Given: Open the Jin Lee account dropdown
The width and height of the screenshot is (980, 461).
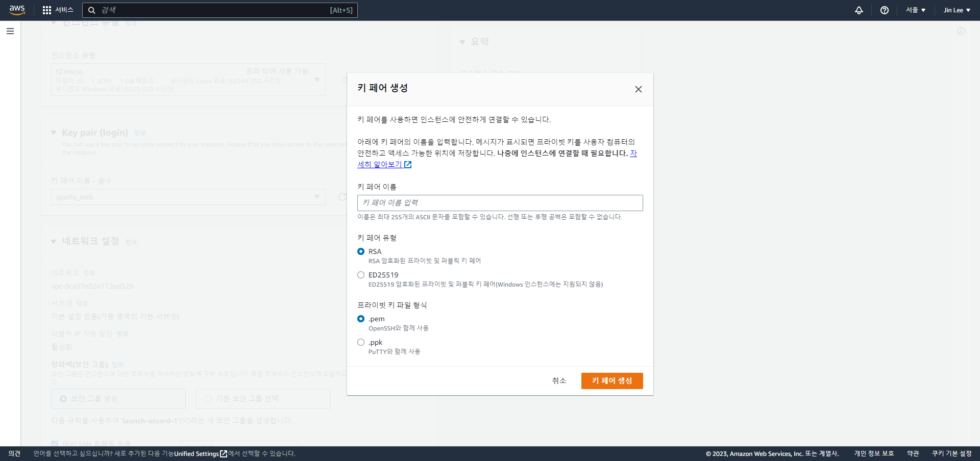Looking at the screenshot, I should [x=957, y=10].
